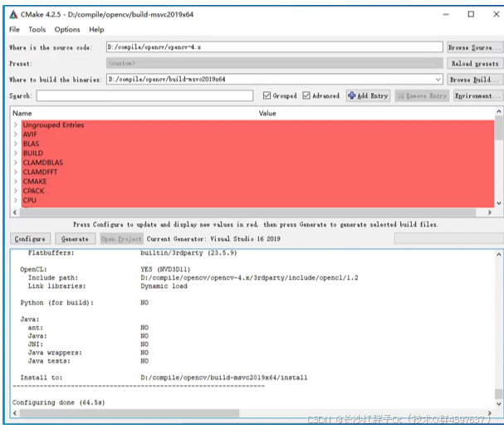
Task: Open the File menu
Action: tap(14, 30)
